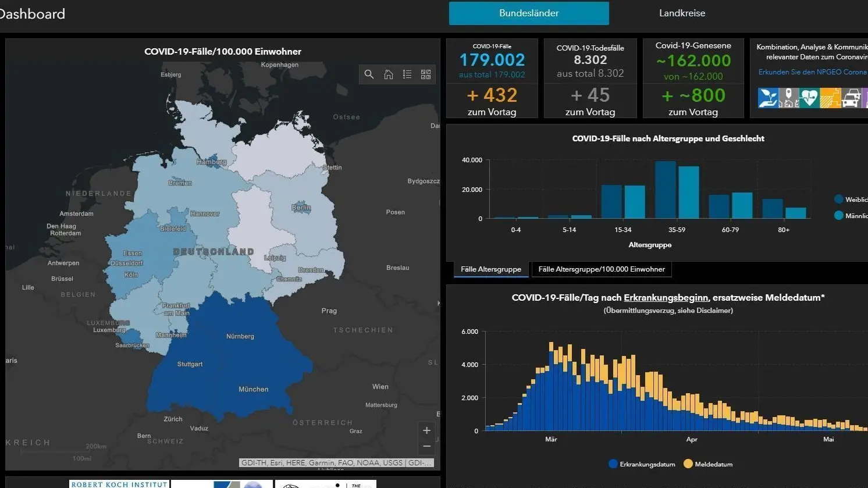
Task: Click the tallest bar in 35-59 age group
Action: point(665,190)
